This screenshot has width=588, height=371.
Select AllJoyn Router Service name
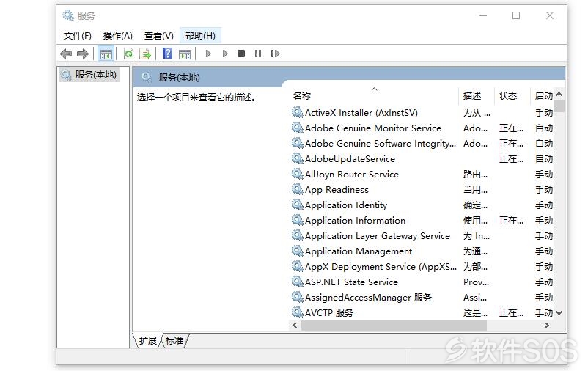(352, 174)
